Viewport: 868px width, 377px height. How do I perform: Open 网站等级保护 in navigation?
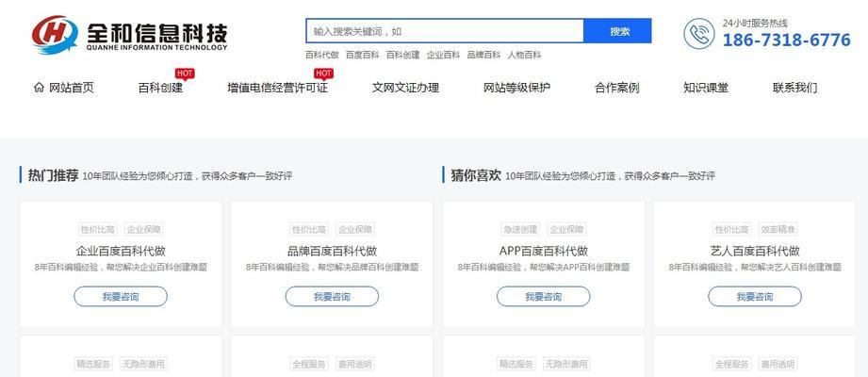[517, 88]
